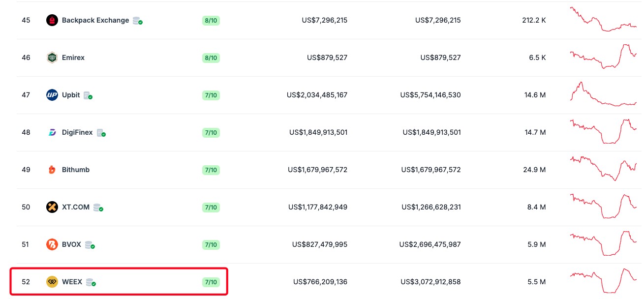644x299 pixels.
Task: Click proof-of-reserves icon next to Upbit
Action: click(x=88, y=95)
